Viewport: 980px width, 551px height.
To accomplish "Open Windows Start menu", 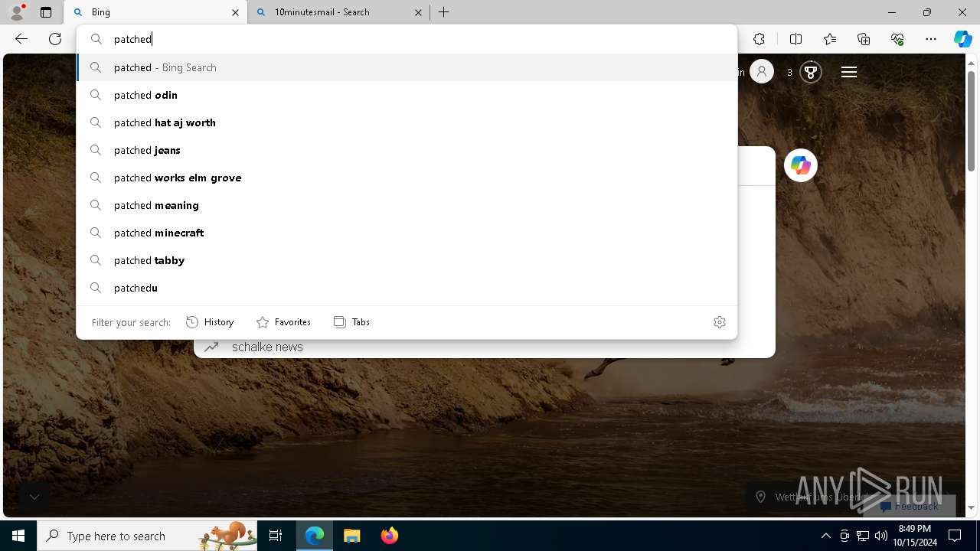I will pos(18,536).
